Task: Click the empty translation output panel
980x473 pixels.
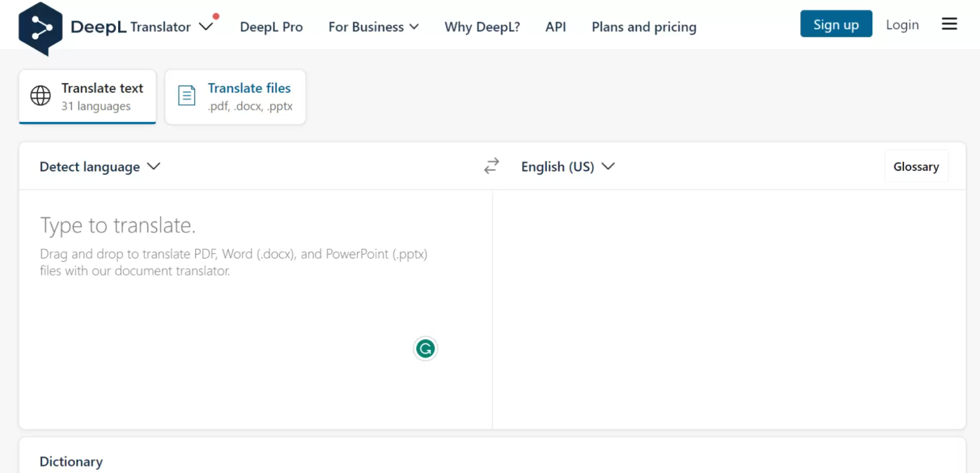Action: tap(729, 306)
